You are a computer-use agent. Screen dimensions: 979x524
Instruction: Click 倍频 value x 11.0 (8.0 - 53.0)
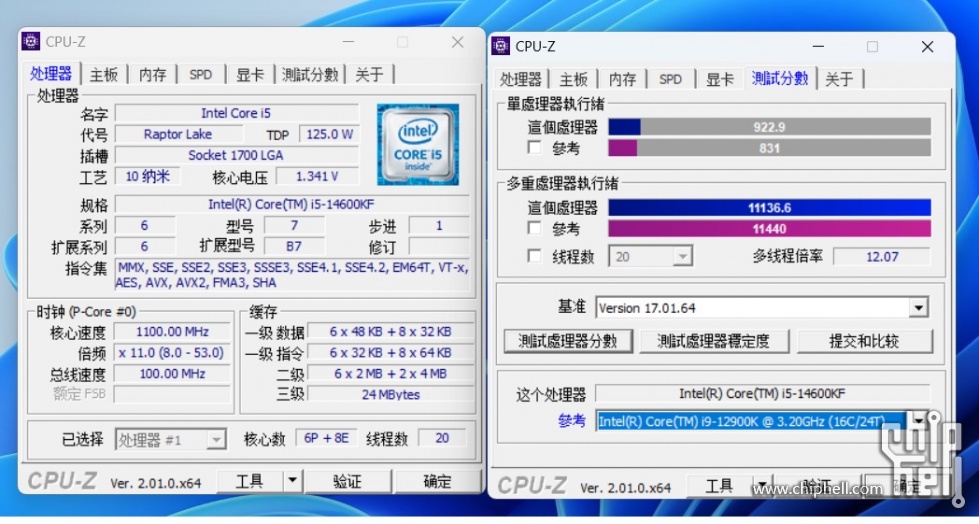coord(172,353)
